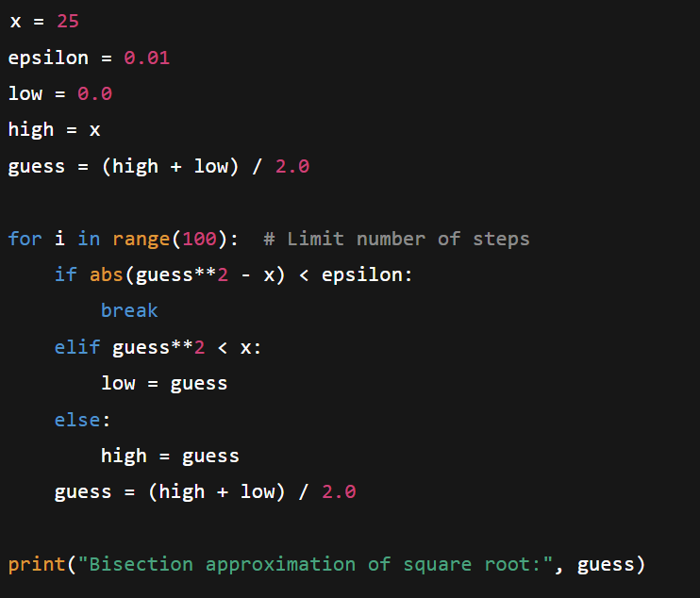Click the "in" keyword of for loop

tap(89, 239)
